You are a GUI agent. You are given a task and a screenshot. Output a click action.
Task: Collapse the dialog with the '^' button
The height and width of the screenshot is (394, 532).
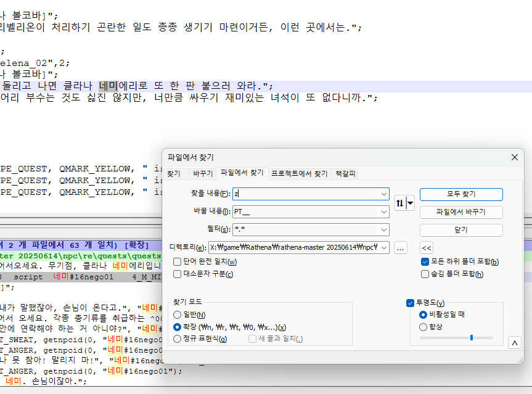tap(514, 342)
